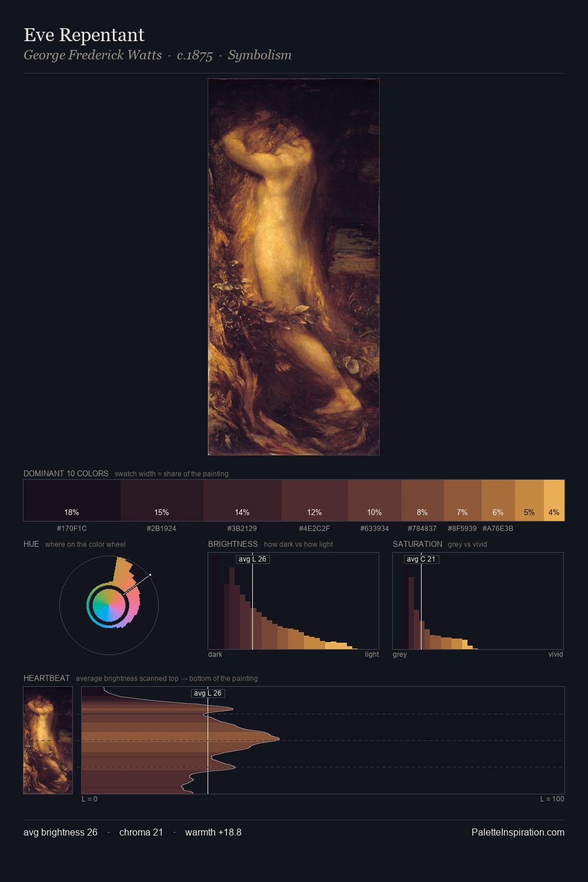Viewport: 588px width, 882px height.
Task: Click the hex code '#8F5939' label
Action: pos(462,529)
